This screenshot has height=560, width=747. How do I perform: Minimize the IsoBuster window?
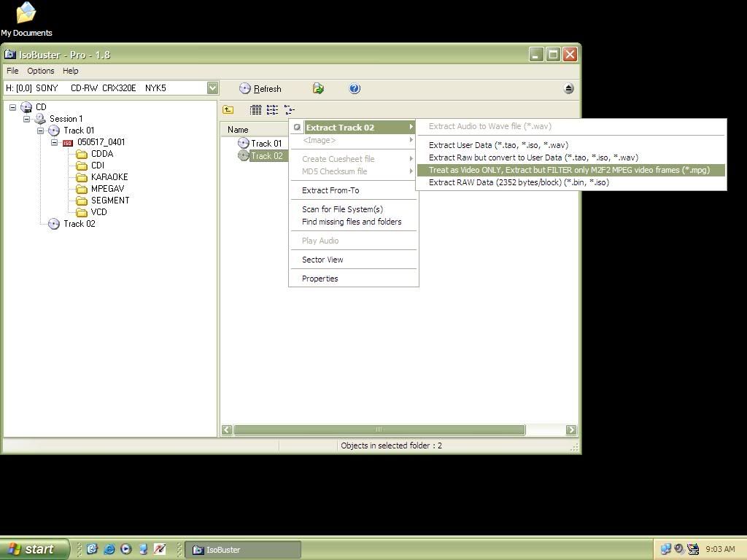point(536,54)
